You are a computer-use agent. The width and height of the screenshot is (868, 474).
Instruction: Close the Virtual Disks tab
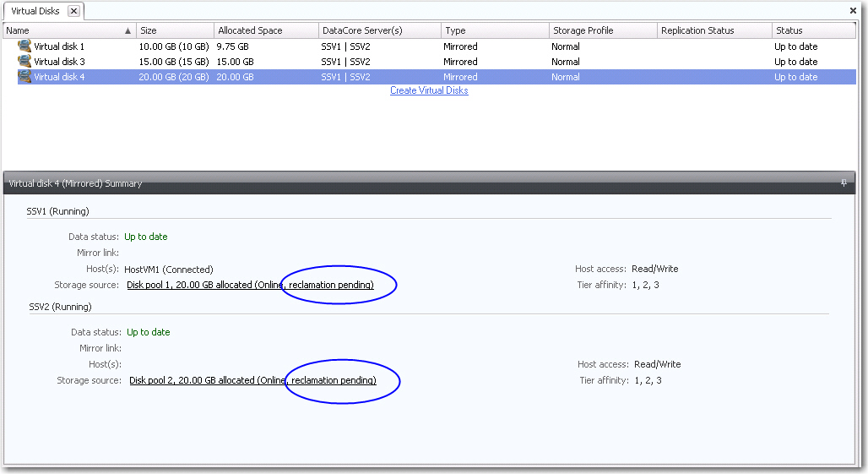point(73,11)
